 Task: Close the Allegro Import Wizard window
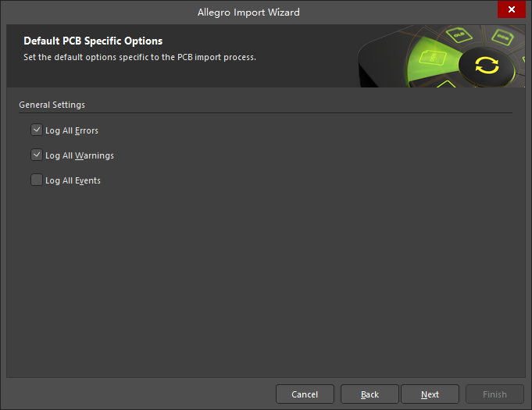pos(512,9)
